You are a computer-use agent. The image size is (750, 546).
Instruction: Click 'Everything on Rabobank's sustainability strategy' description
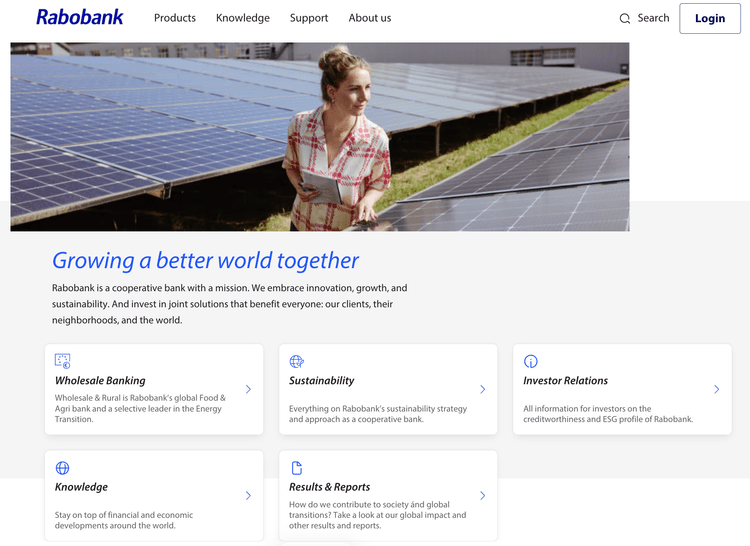[x=378, y=414]
